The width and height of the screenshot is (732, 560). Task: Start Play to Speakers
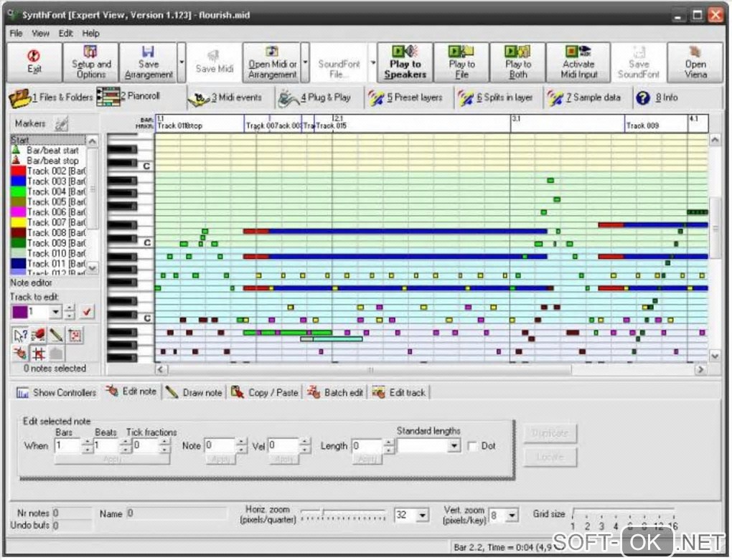(405, 62)
